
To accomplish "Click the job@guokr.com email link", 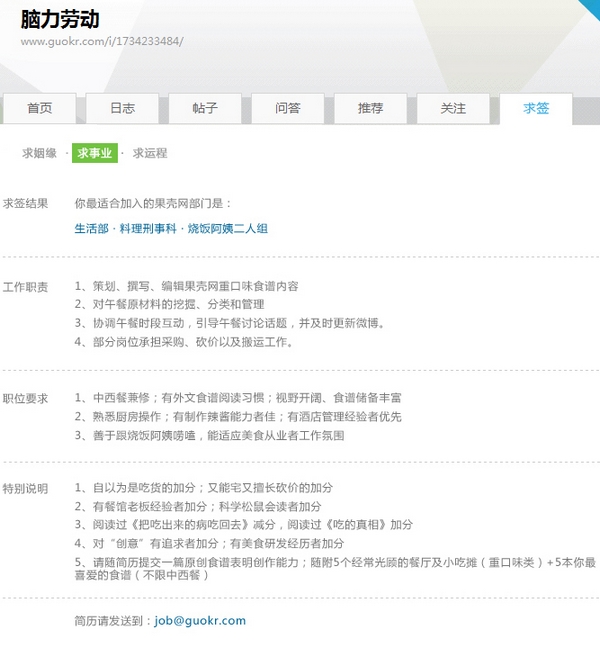I will coord(200,620).
